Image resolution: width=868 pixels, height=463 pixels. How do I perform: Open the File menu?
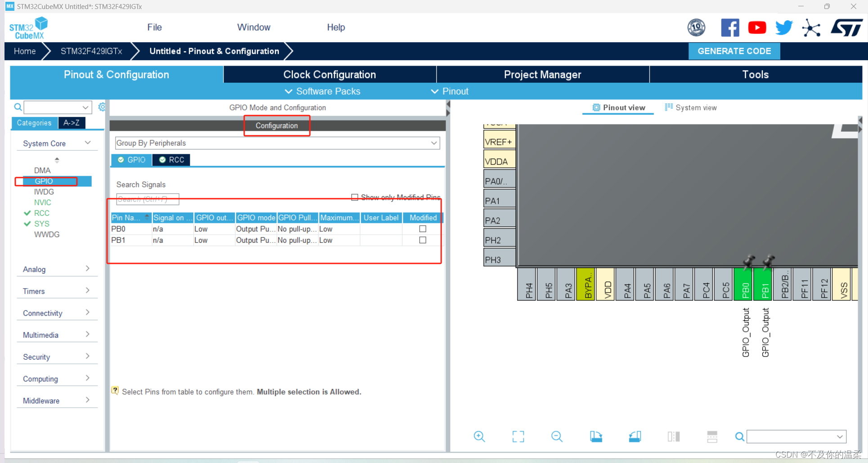(154, 27)
